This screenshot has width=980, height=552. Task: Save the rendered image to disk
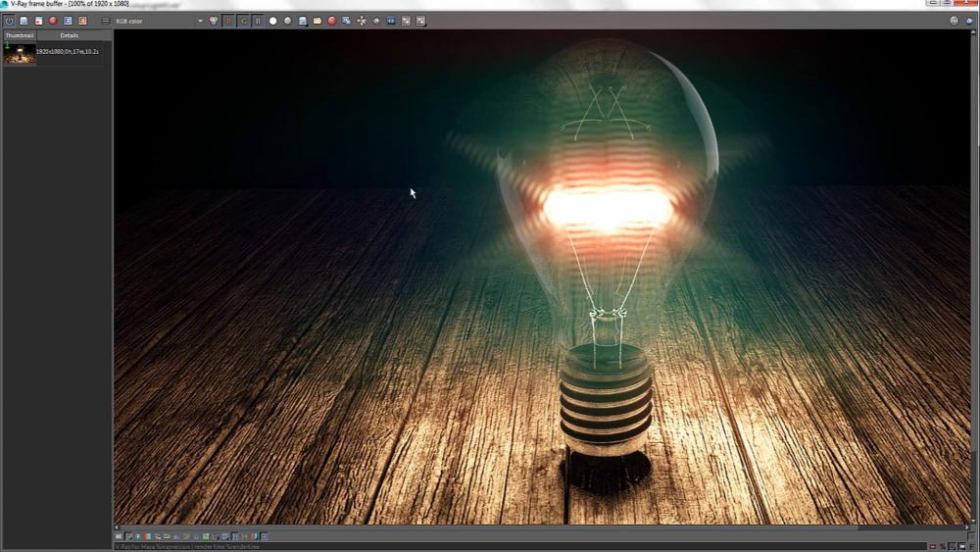[303, 21]
